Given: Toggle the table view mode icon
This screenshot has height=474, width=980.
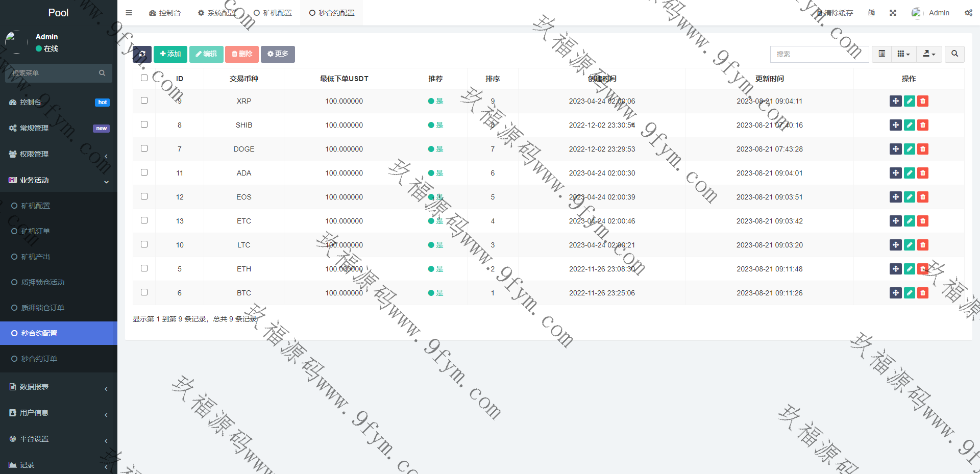Looking at the screenshot, I should (x=881, y=54).
